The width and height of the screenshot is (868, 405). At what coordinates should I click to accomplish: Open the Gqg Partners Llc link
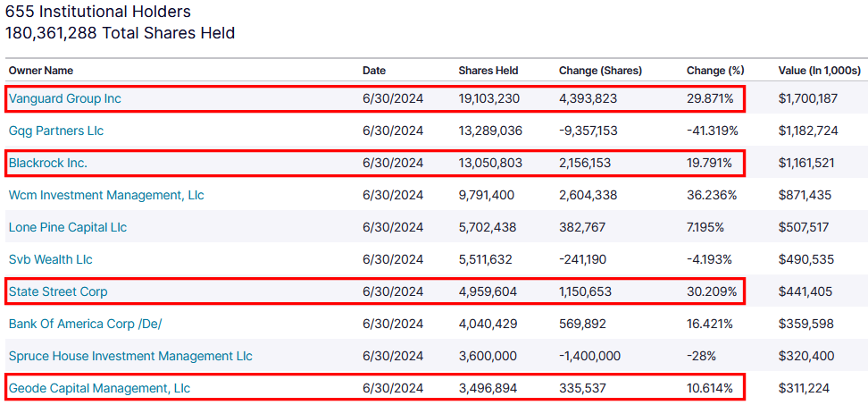point(56,131)
